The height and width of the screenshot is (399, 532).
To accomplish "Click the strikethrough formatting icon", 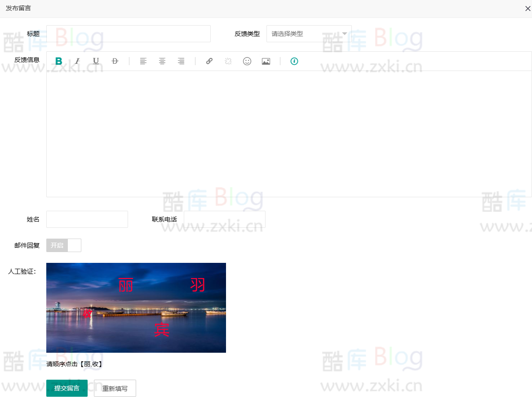I will (115, 61).
